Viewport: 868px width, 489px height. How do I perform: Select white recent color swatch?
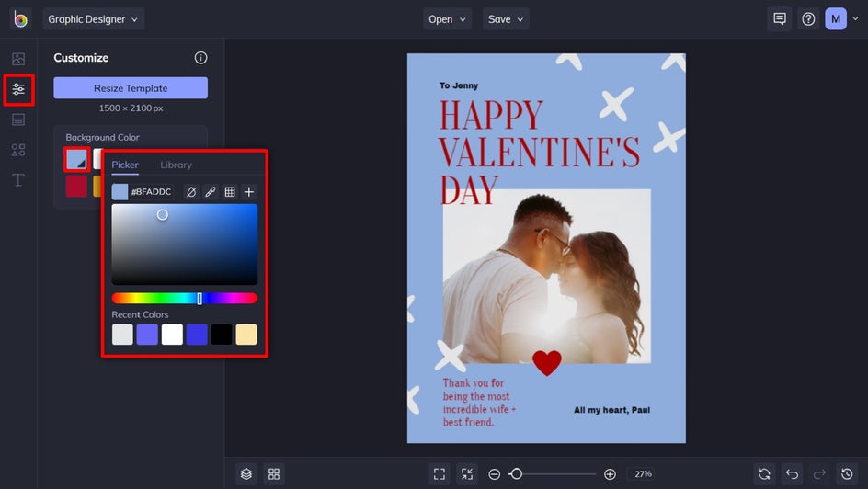172,335
